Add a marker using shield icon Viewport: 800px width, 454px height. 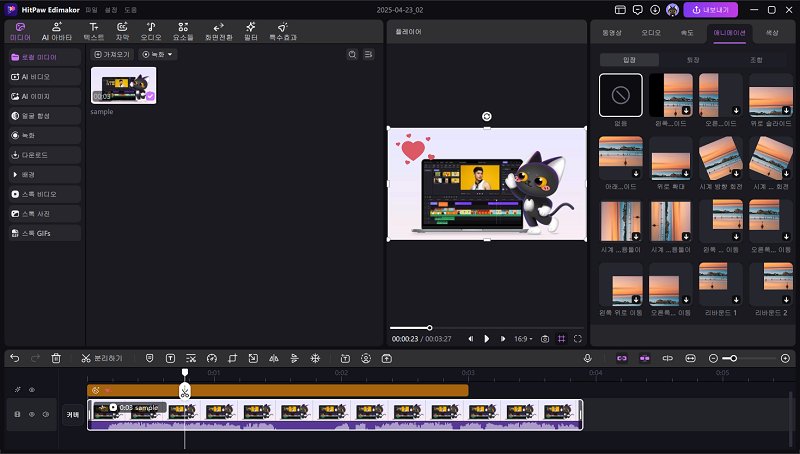point(149,359)
